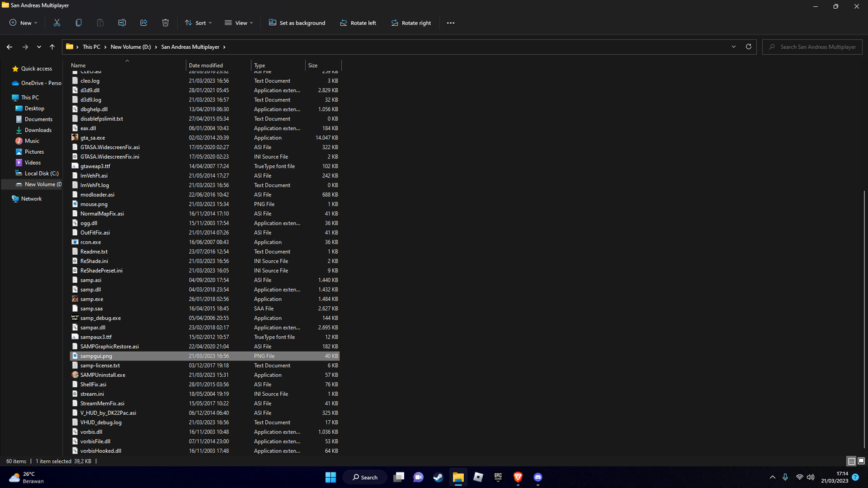Switch to large thumbnails view icon

[x=860, y=462]
